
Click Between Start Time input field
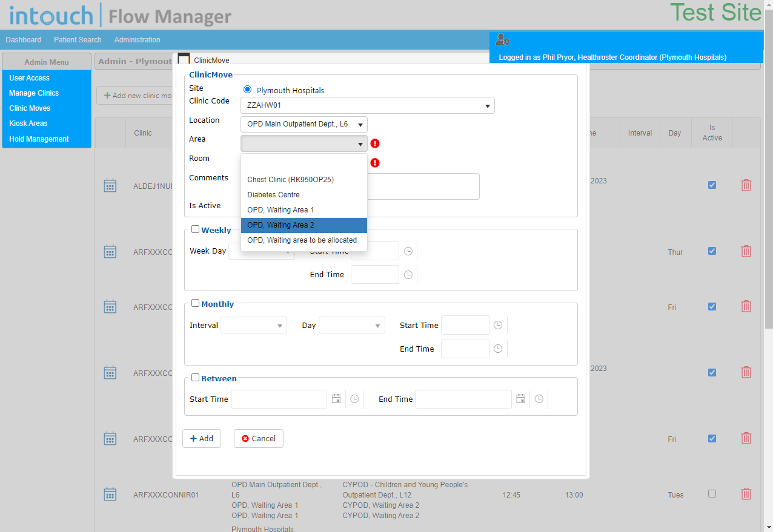(x=279, y=399)
